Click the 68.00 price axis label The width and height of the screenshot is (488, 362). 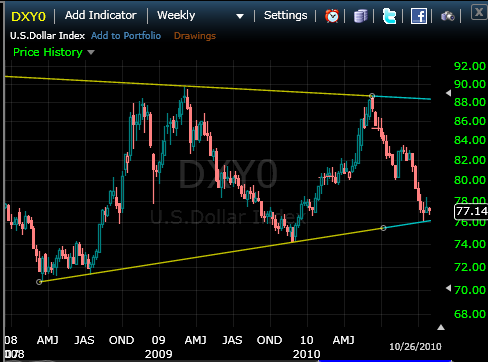point(470,314)
